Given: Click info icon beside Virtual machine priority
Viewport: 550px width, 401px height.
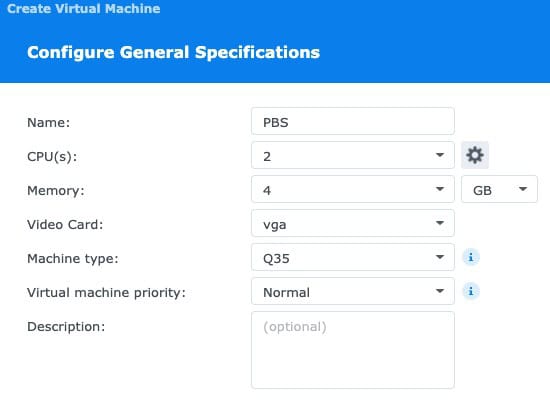Looking at the screenshot, I should pos(471,291).
